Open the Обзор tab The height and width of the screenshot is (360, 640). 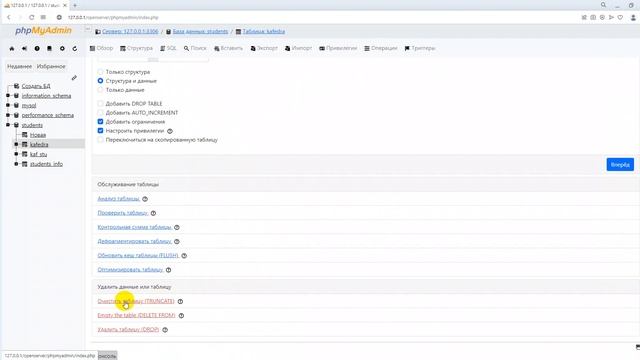101,48
